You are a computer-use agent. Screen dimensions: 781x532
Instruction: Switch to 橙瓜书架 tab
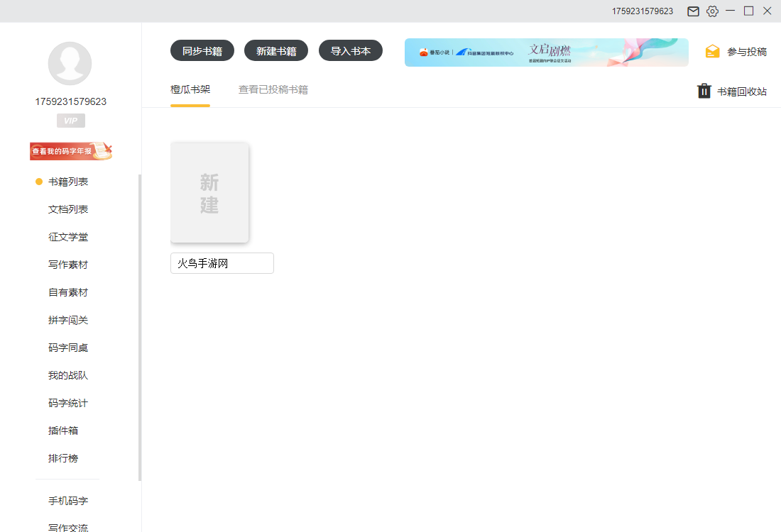(190, 89)
